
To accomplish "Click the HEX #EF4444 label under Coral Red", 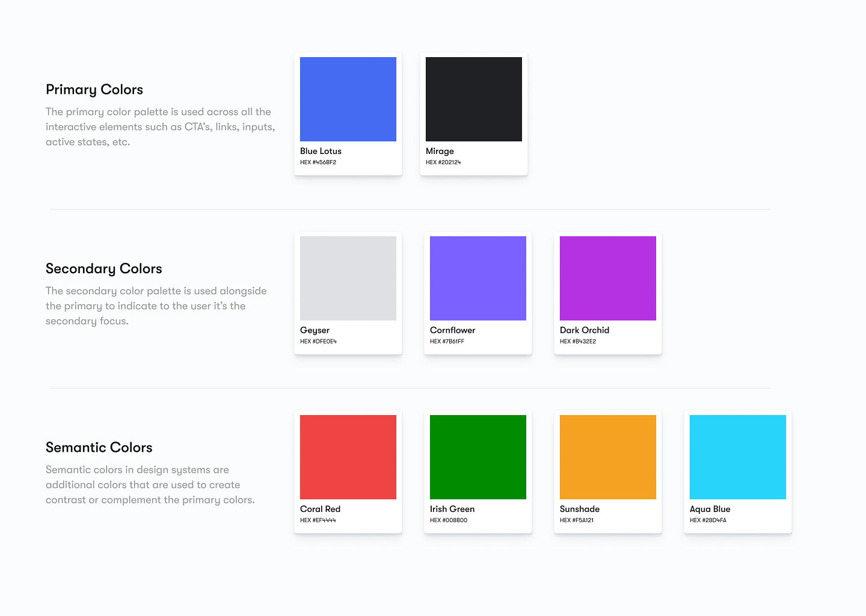I will pyautogui.click(x=318, y=520).
